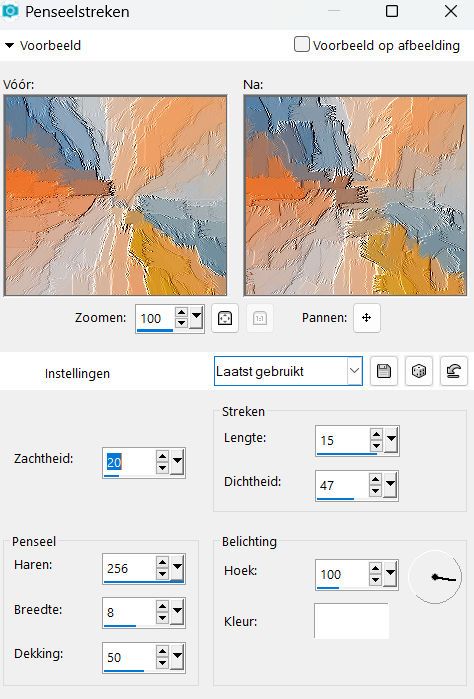
Task: Click the Kleur white color swatch
Action: (x=351, y=621)
